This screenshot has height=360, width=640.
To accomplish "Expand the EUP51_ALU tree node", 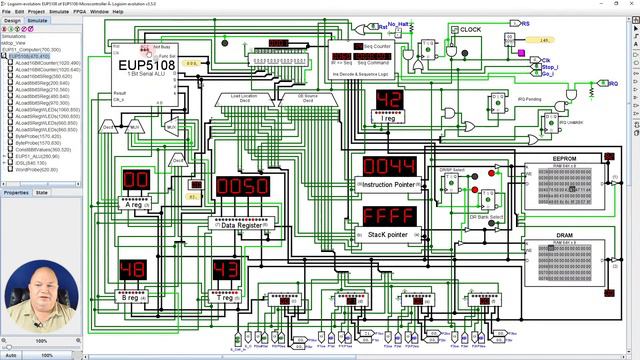I will (4, 156).
